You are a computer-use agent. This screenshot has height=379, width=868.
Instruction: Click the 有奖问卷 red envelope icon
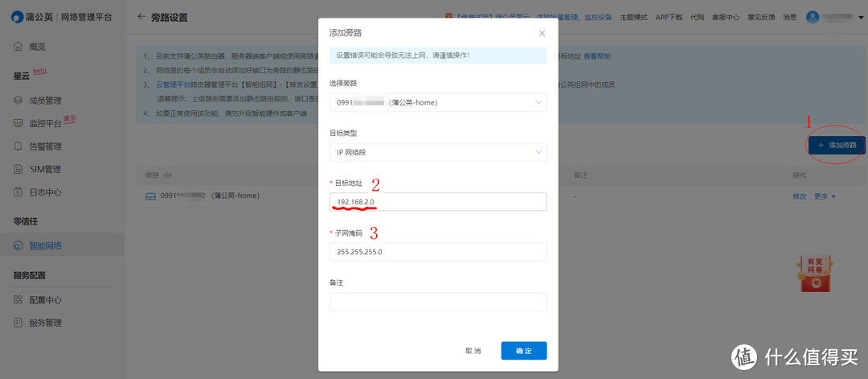(815, 274)
